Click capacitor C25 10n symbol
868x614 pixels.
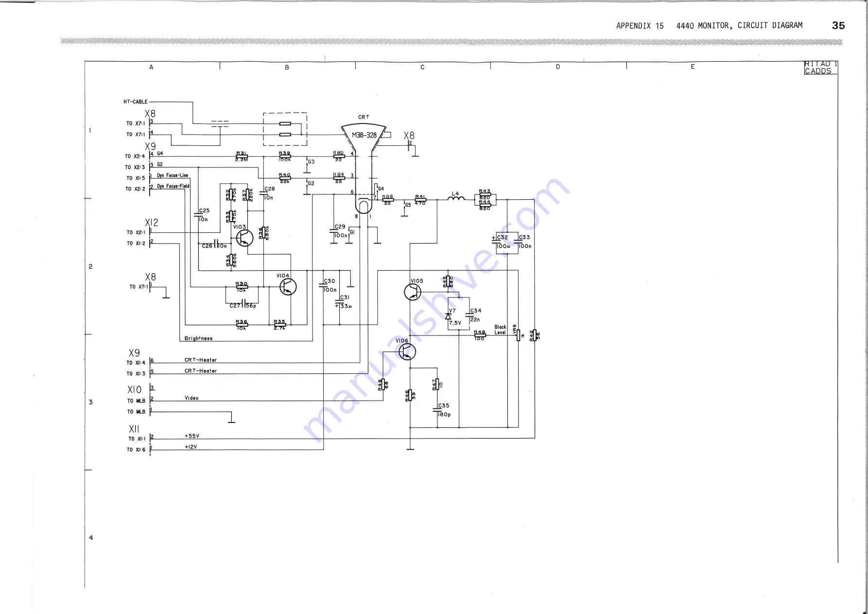click(x=198, y=215)
